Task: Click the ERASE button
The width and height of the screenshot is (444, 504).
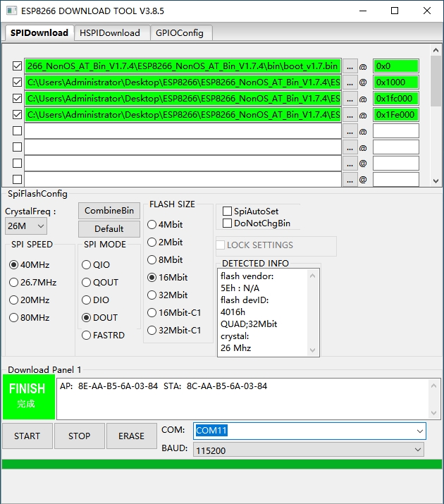Action: pos(131,436)
